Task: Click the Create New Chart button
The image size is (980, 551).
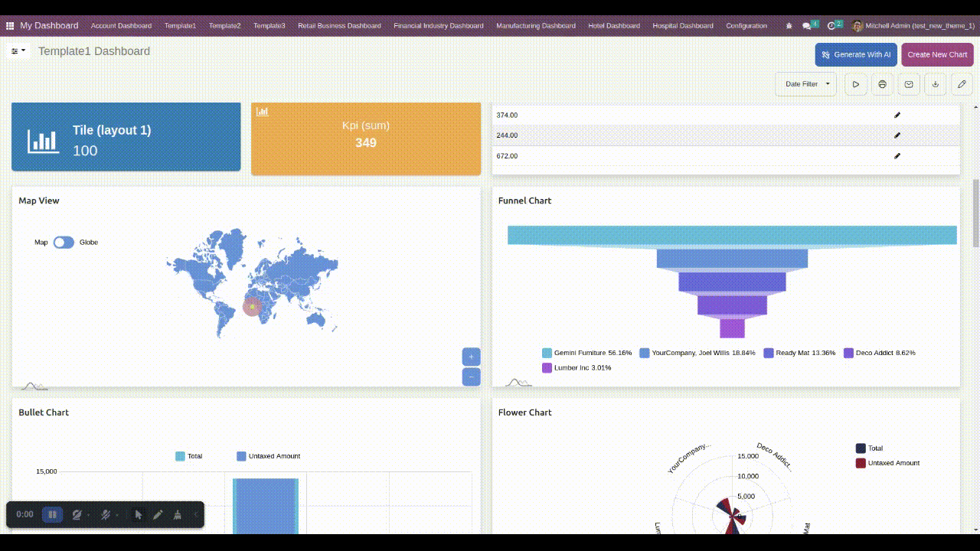Action: click(937, 55)
